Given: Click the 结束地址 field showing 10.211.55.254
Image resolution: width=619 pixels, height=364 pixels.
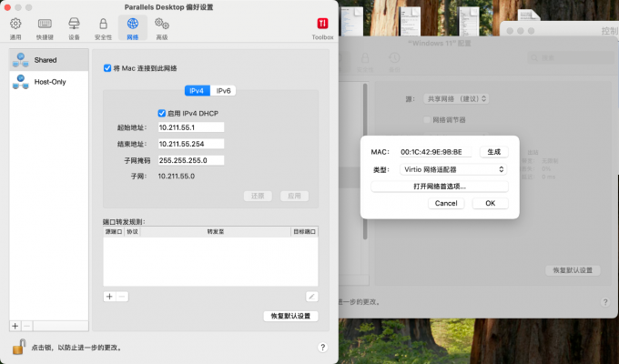Looking at the screenshot, I should (191, 144).
